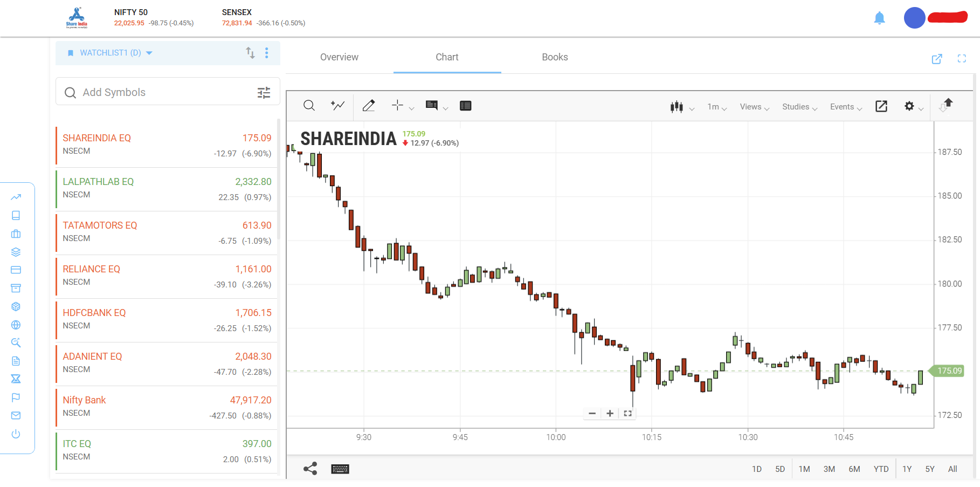Open the table view icon on chart toolbar
Image resolution: width=980 pixels, height=487 pixels.
(465, 106)
